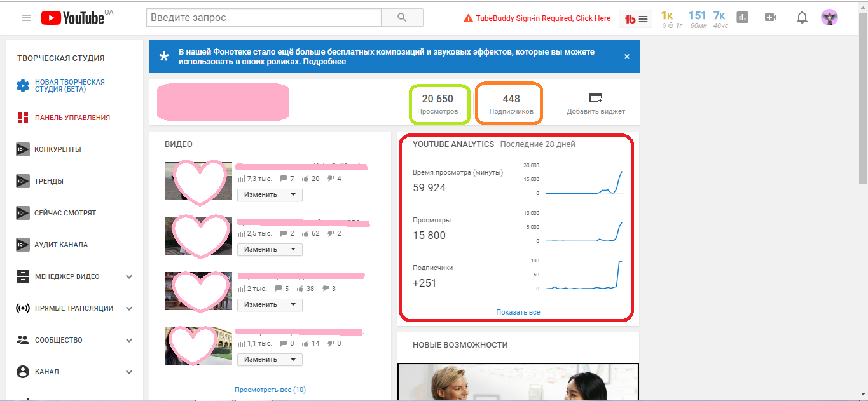This screenshot has width=868, height=401.
Task: Click Изменить for the 7,3 тыс. views video
Action: (x=261, y=194)
